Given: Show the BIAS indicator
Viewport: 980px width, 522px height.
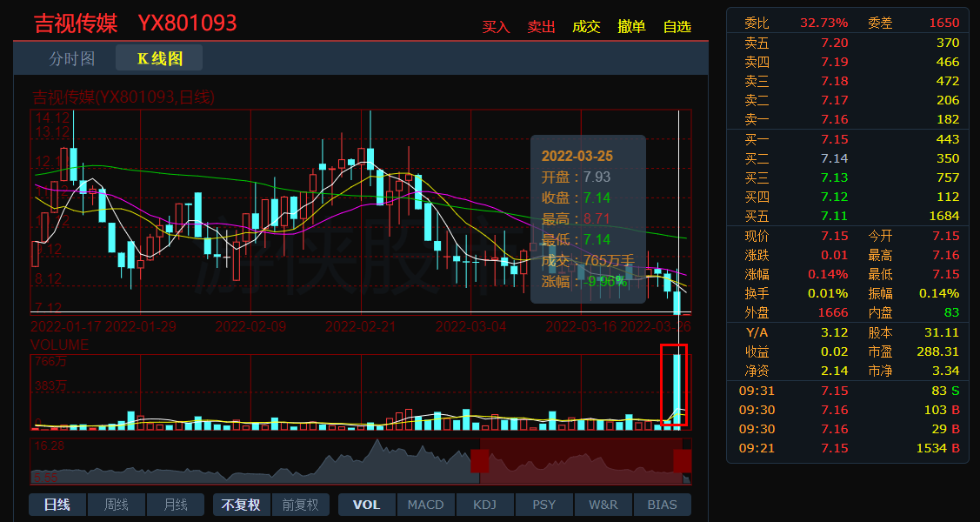Looking at the screenshot, I should (663, 505).
